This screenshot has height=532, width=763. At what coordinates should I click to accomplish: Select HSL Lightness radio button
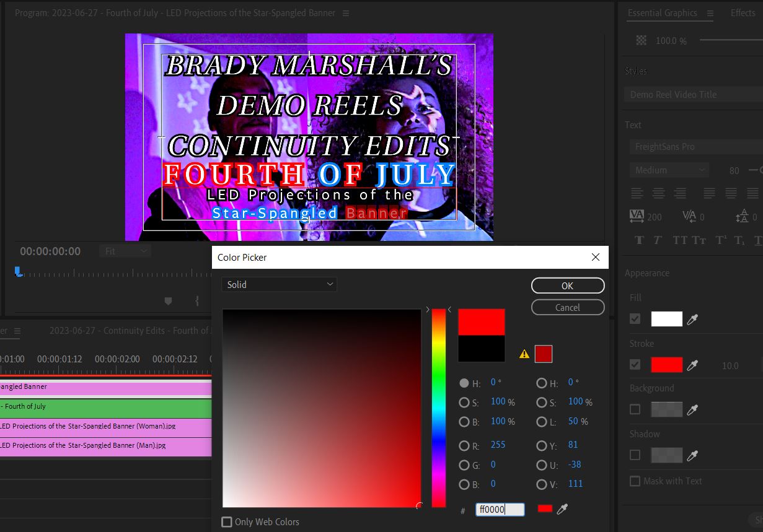click(542, 422)
